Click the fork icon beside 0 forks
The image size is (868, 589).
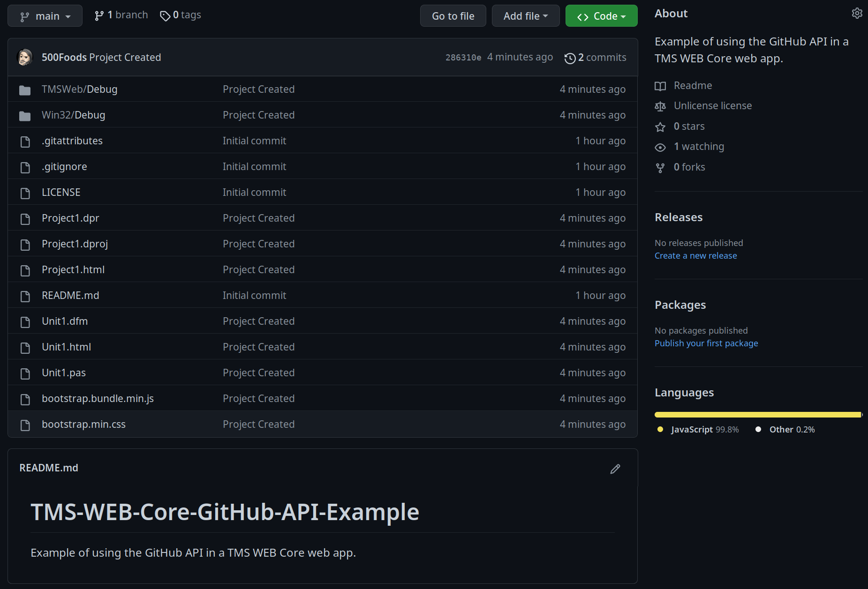(660, 168)
